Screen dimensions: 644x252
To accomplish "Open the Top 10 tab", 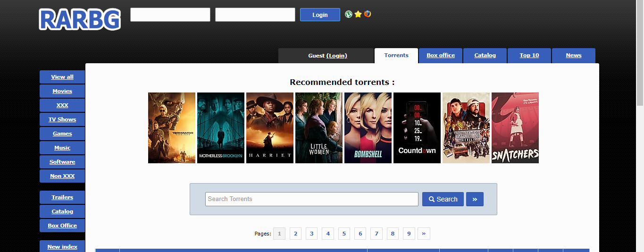I will tap(529, 55).
